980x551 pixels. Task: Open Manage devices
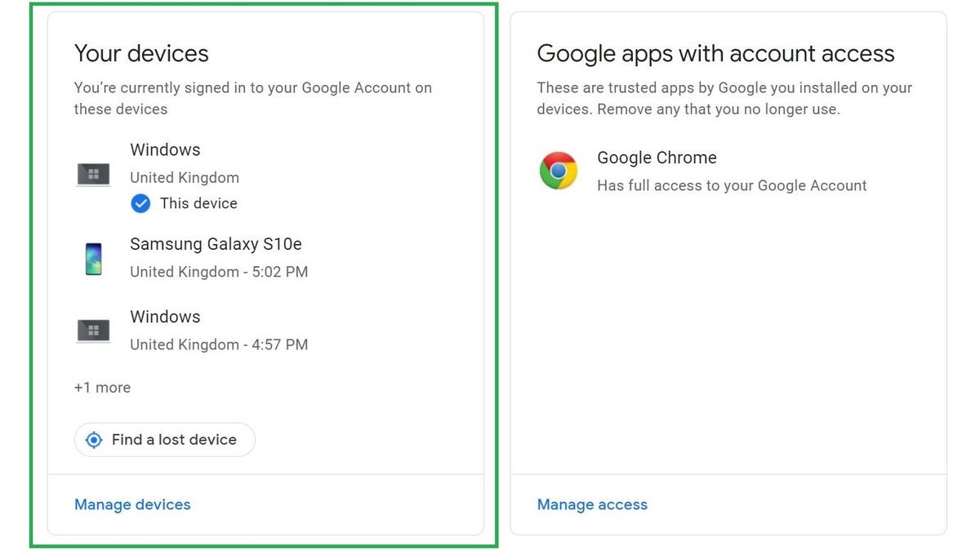132,504
